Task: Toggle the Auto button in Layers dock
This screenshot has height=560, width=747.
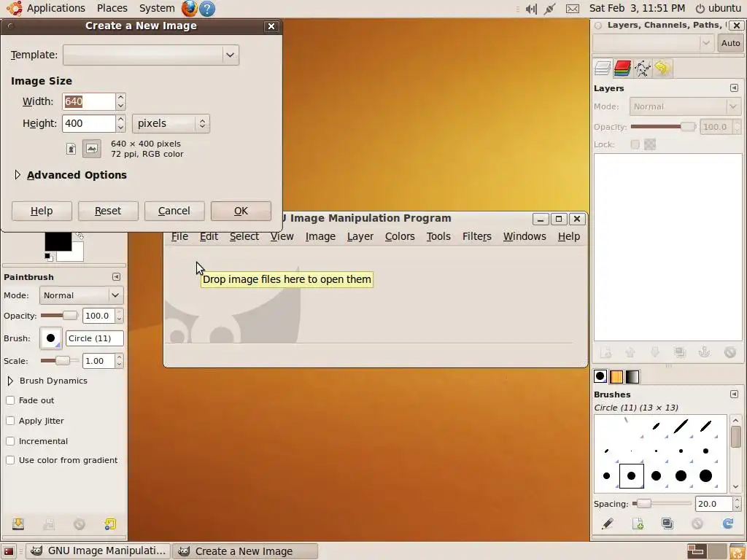Action: click(x=730, y=43)
